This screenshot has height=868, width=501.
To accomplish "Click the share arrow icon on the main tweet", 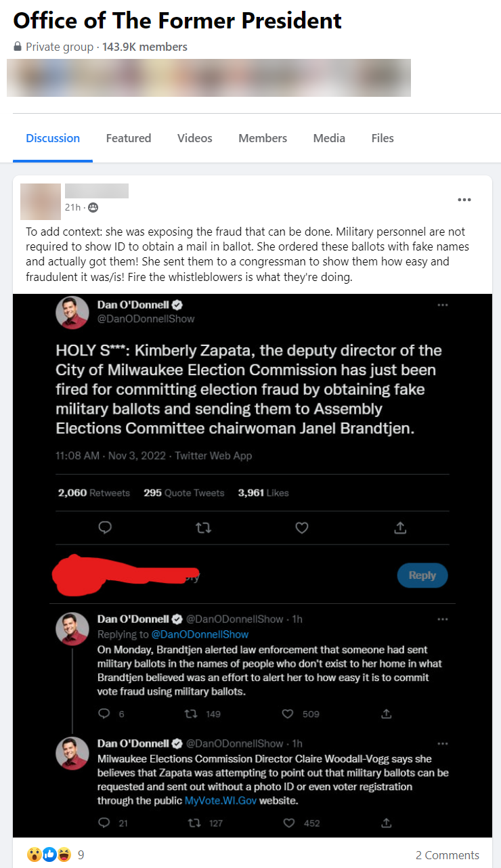I will click(x=400, y=527).
